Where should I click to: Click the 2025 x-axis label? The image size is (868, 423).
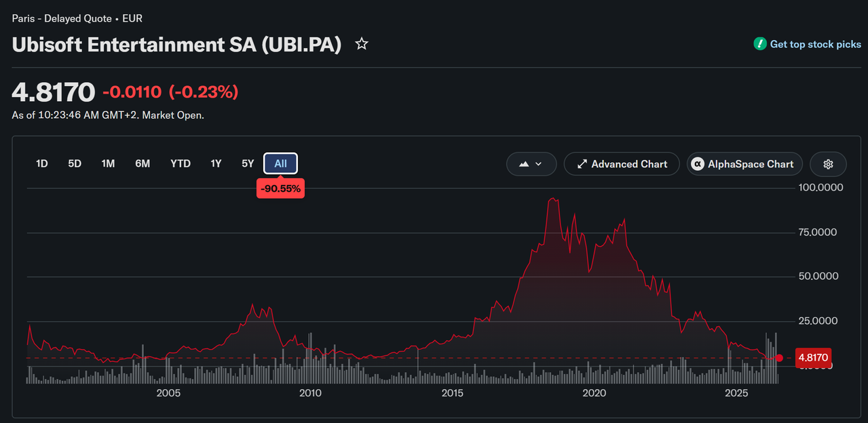pos(736,393)
